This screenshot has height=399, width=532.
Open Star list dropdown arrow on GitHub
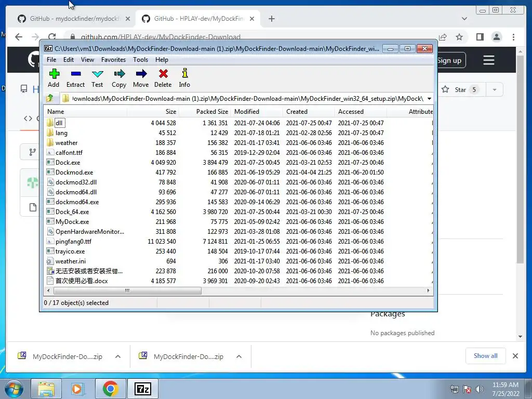click(x=495, y=89)
